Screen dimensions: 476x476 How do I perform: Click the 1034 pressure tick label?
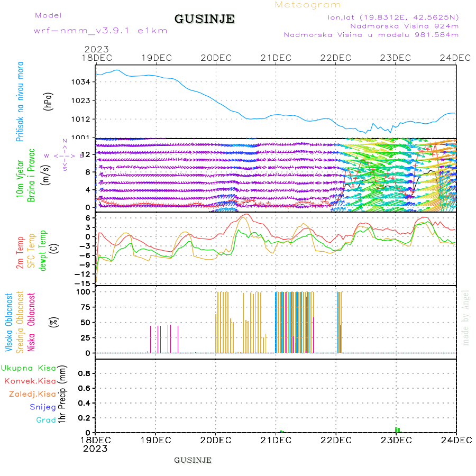(80, 82)
